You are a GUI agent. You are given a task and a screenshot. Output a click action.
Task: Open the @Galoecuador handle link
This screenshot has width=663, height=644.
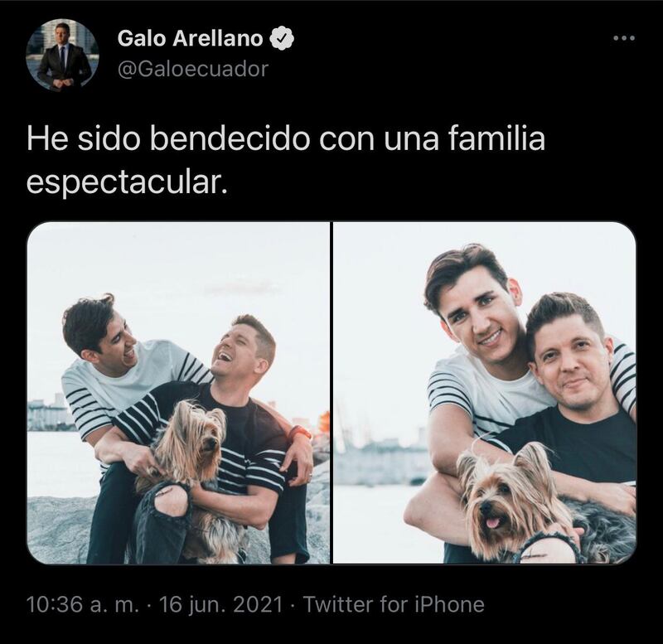point(192,69)
